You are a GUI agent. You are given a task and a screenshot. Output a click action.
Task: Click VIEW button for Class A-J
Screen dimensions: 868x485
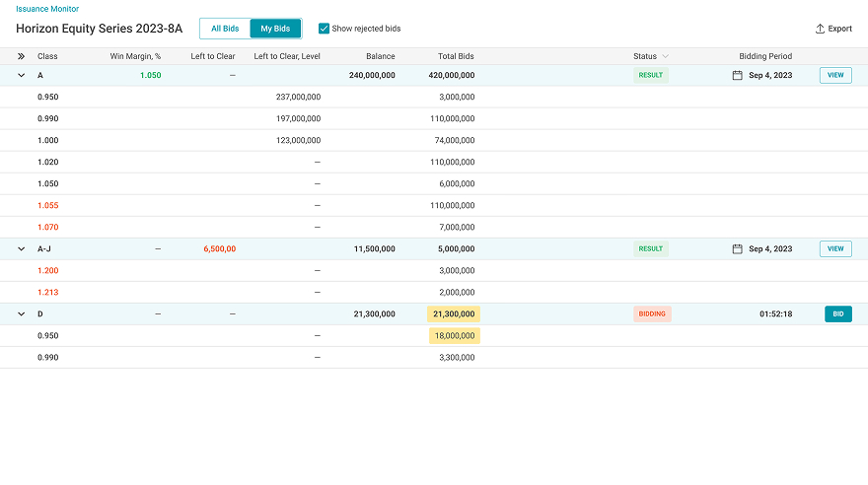pos(835,248)
